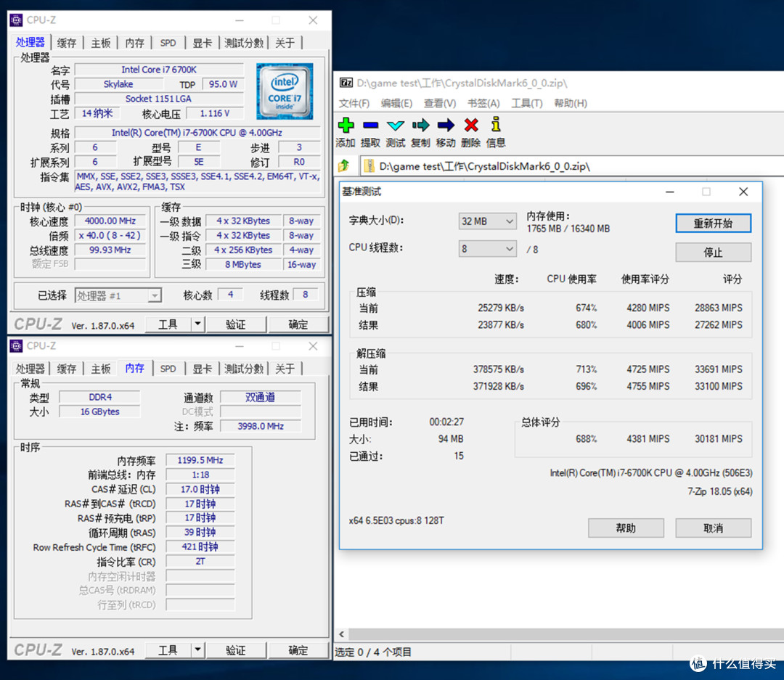Click the Intel Core i7 logo
784x680 pixels.
285,91
